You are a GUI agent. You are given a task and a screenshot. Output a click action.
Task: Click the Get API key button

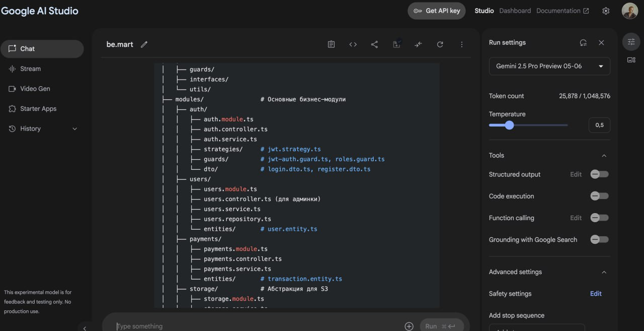click(x=436, y=11)
